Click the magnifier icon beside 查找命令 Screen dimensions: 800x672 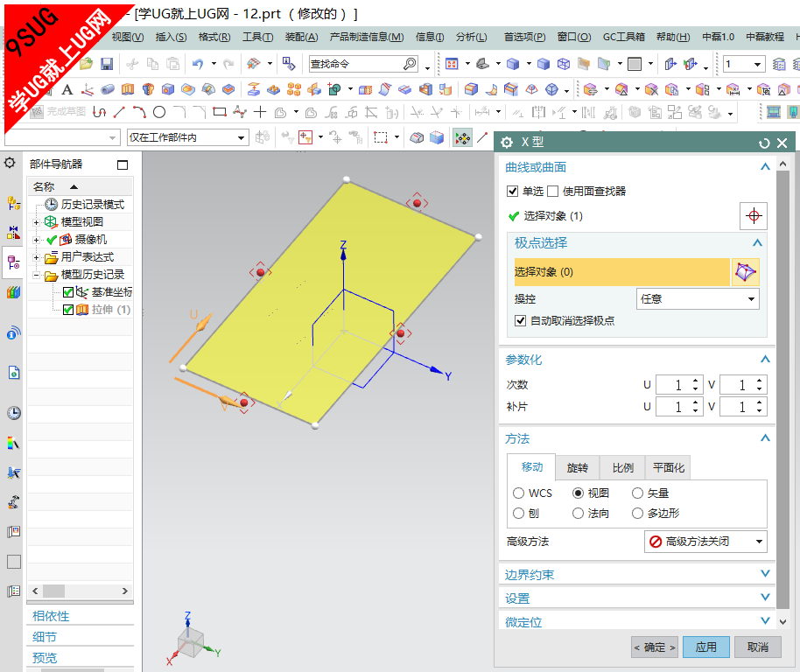[409, 64]
